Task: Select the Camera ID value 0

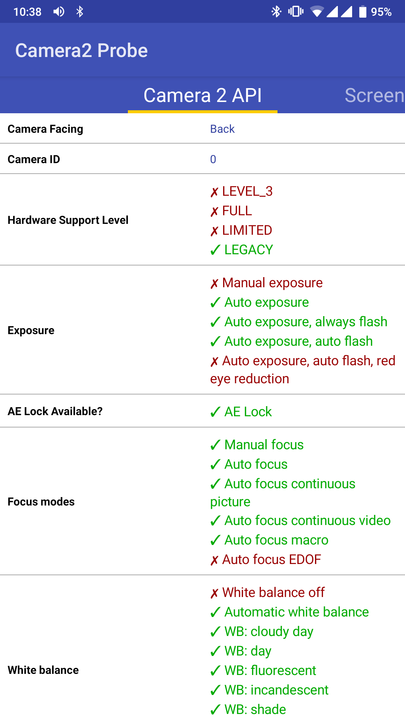Action: pyautogui.click(x=213, y=159)
